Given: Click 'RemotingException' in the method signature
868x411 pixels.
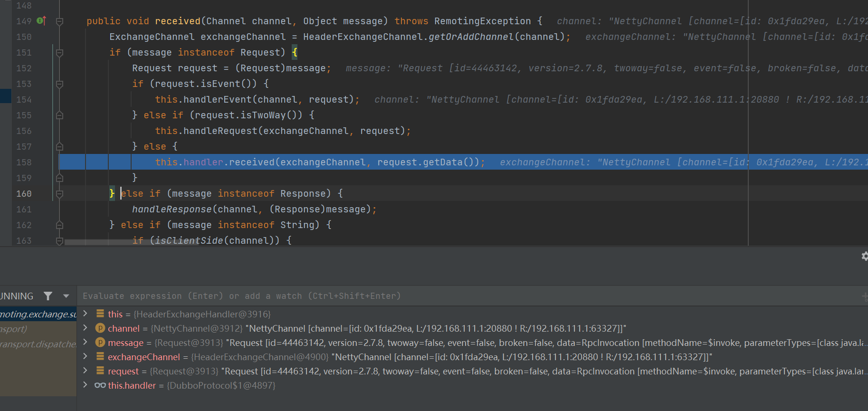Looking at the screenshot, I should [483, 21].
